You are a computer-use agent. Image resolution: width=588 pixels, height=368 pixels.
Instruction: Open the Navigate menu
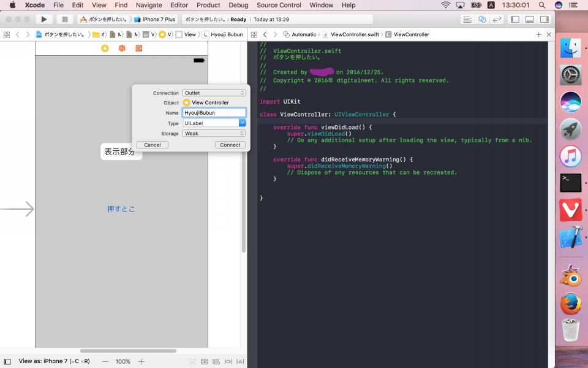point(149,6)
